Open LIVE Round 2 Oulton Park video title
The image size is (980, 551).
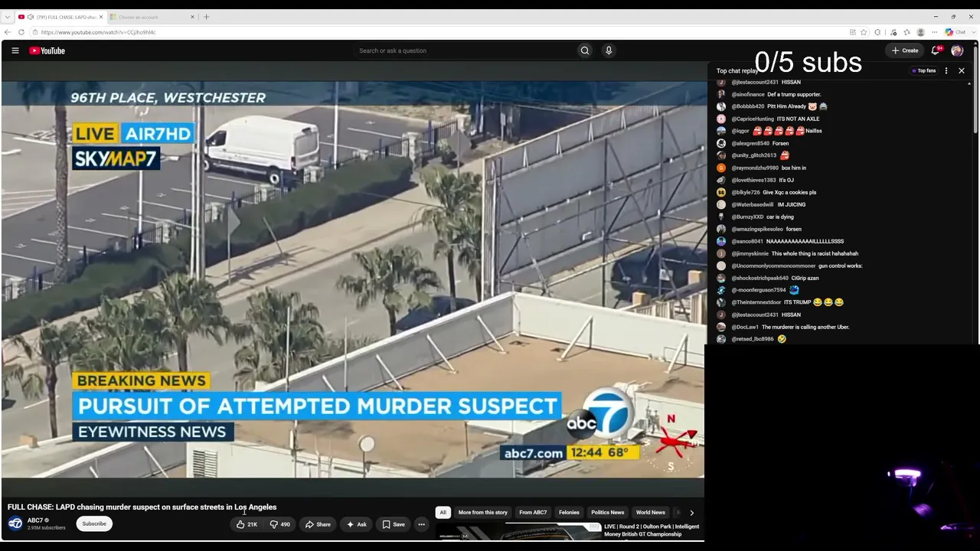[652, 530]
